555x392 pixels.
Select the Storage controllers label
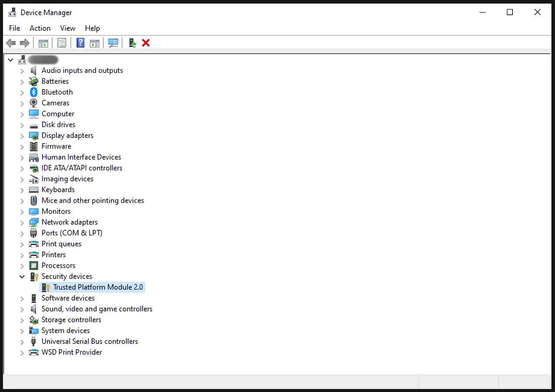(x=72, y=320)
